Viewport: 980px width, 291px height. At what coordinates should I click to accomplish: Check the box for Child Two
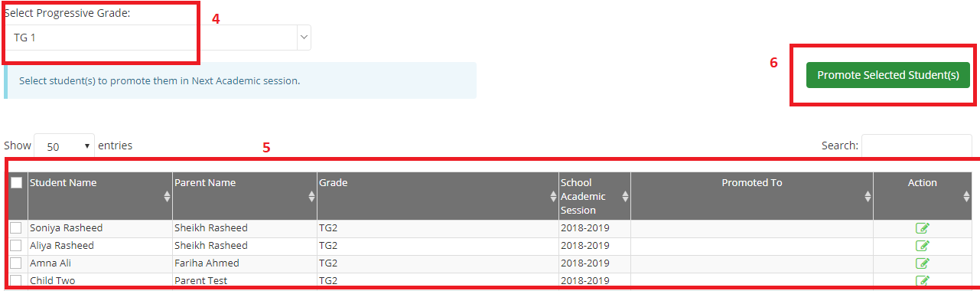pos(16,280)
